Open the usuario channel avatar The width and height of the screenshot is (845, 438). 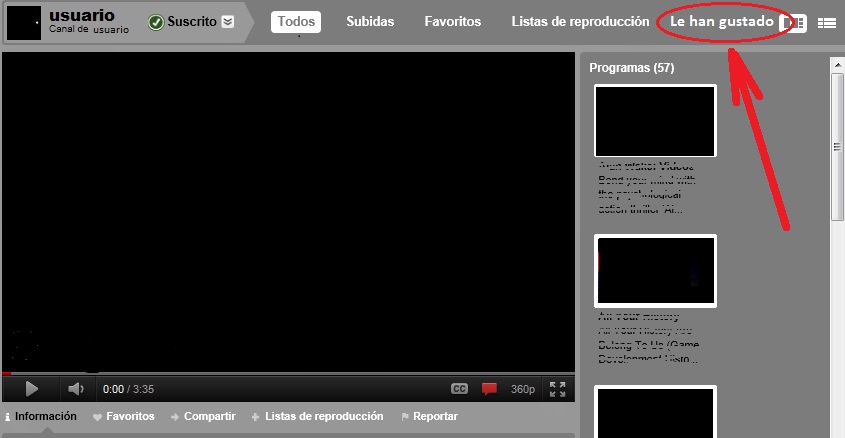[x=24, y=23]
